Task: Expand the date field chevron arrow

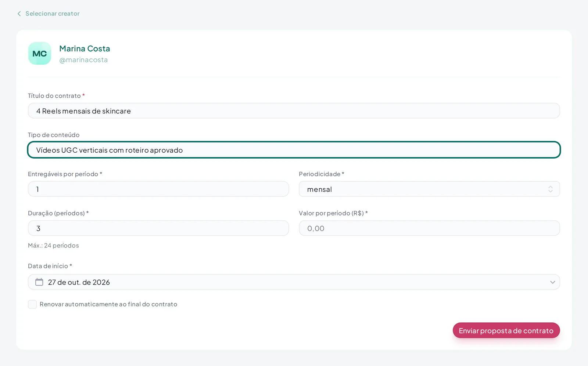Action: (552, 282)
